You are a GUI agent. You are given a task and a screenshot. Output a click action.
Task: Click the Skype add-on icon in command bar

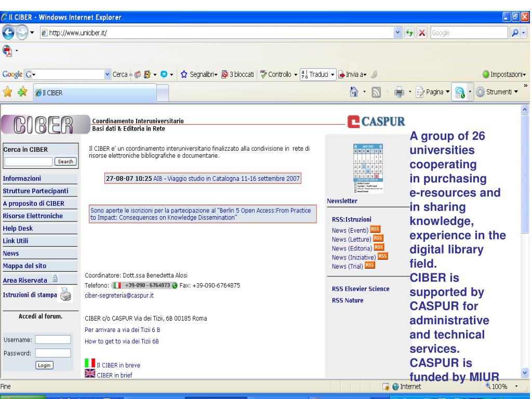(x=460, y=92)
